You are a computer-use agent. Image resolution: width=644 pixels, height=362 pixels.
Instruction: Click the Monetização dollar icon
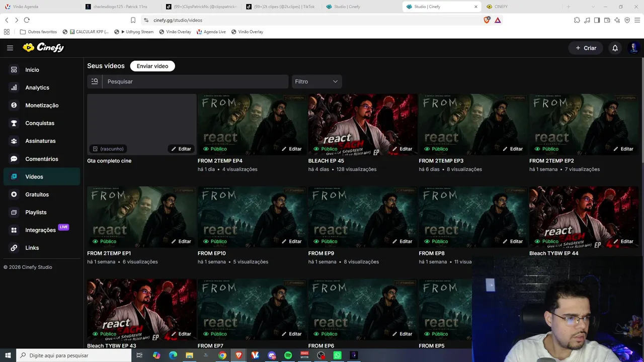14,106
